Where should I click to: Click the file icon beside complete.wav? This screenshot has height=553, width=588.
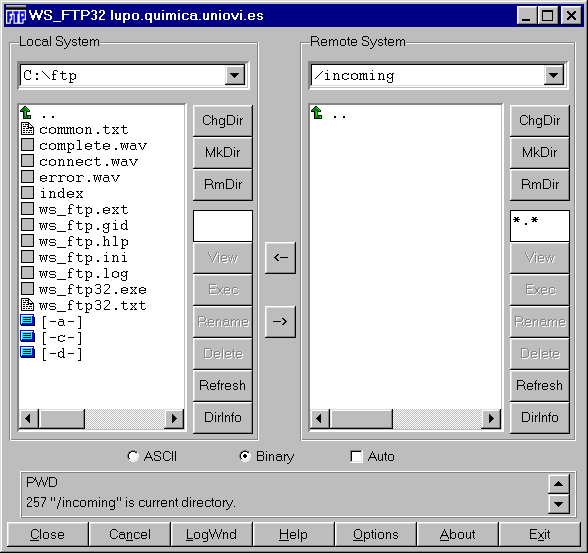point(27,145)
